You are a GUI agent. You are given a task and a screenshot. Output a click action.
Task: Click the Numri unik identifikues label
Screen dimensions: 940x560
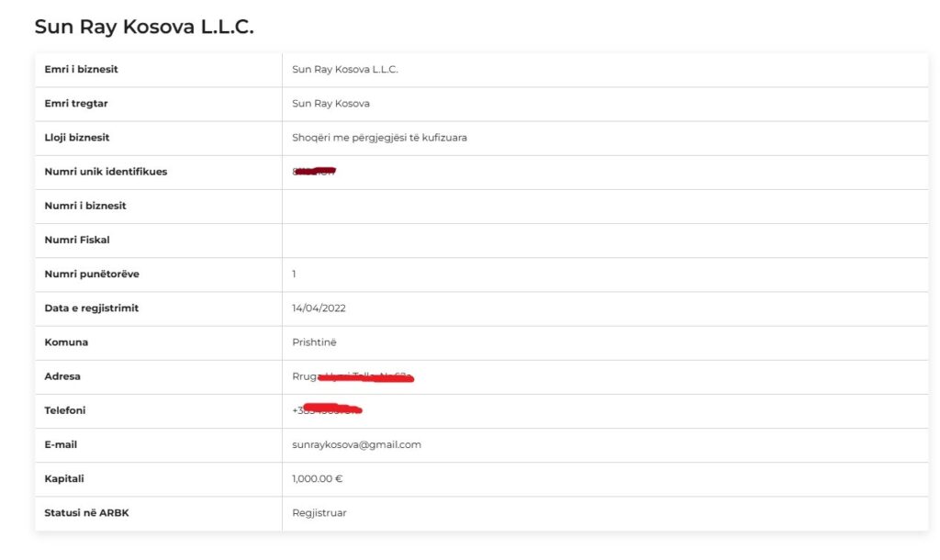106,172
